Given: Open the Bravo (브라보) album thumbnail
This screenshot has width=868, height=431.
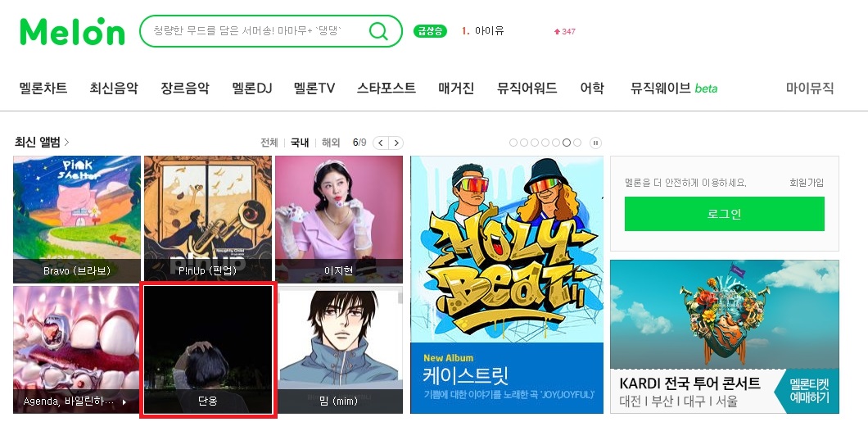Looking at the screenshot, I should coord(77,220).
